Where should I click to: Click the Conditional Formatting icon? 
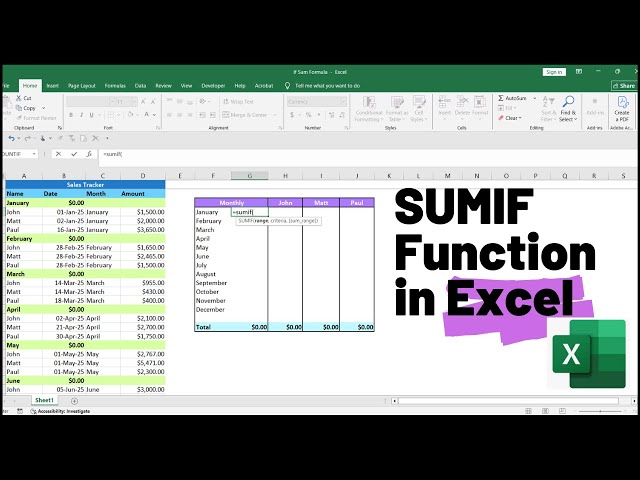[369, 102]
